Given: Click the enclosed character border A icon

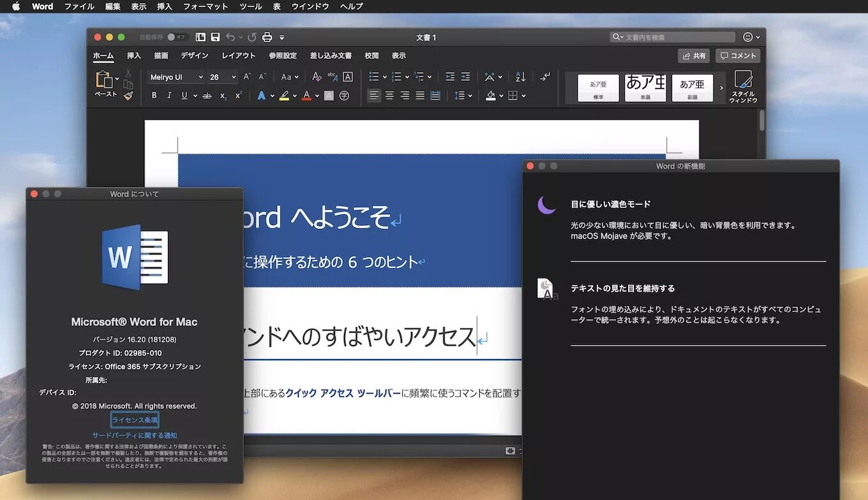Looking at the screenshot, I should (x=348, y=77).
